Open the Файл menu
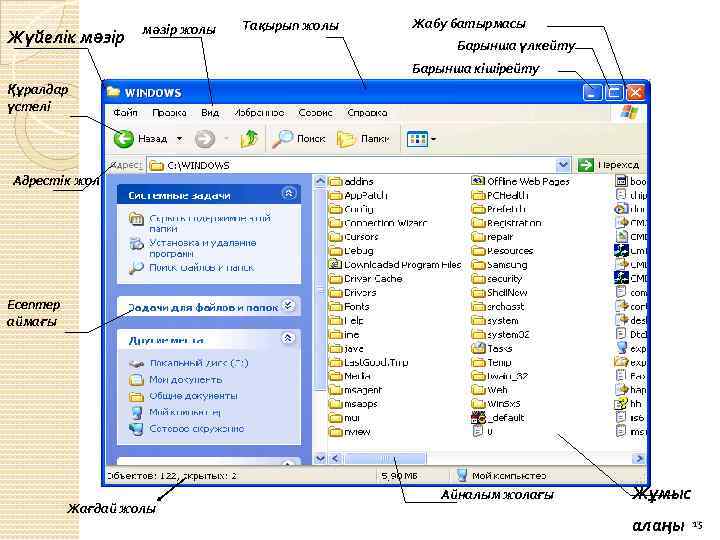The height and width of the screenshot is (540, 720). 125,112
